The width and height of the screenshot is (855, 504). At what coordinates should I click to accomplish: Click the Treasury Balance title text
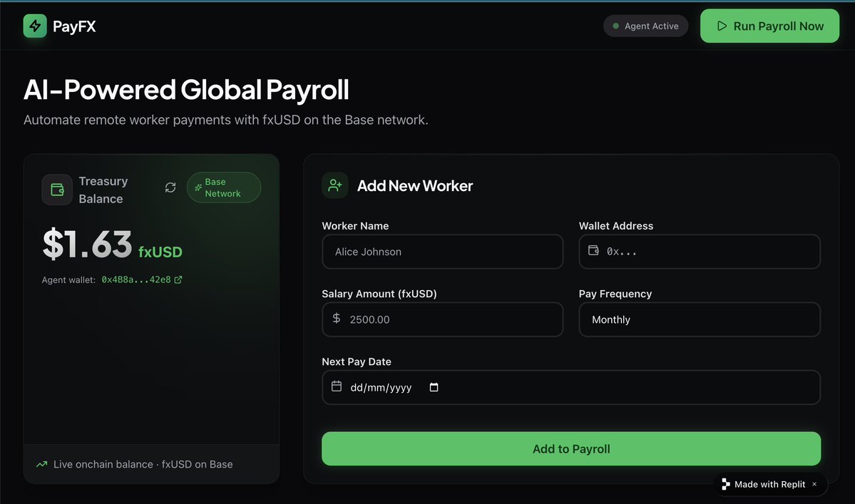coord(103,190)
